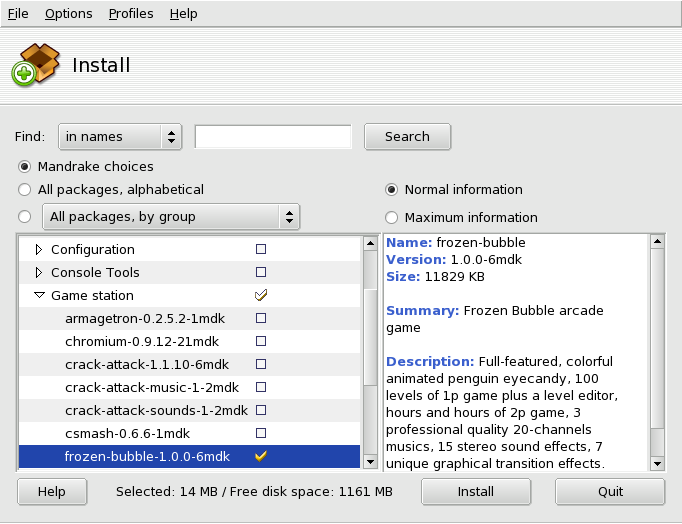Focus the Find text input field

(x=273, y=137)
